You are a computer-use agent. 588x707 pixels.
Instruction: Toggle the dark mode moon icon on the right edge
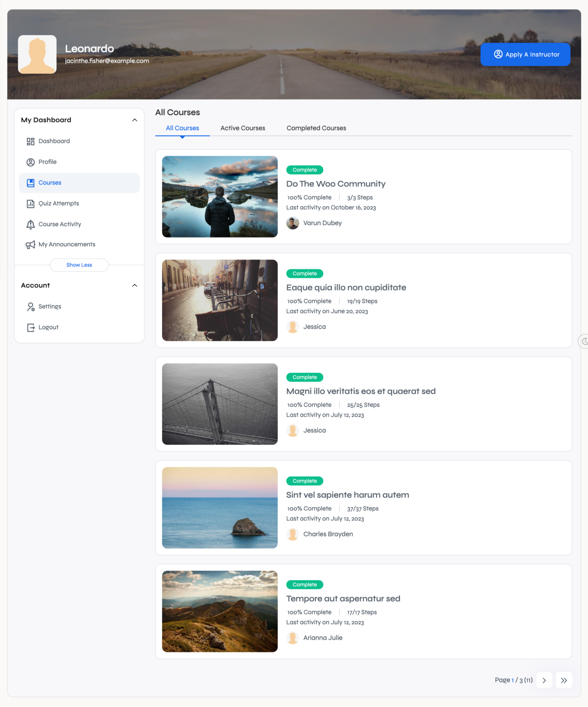point(584,341)
